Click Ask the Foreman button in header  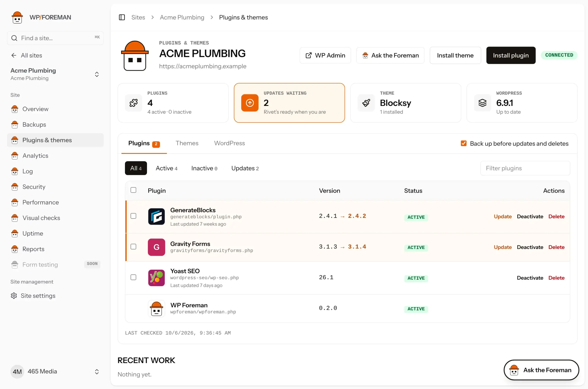[390, 55]
